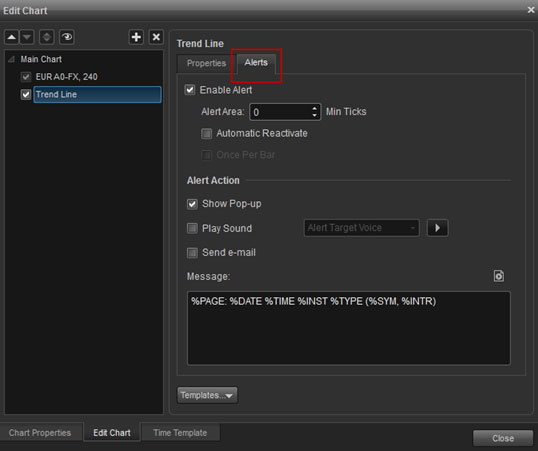538x451 pixels.
Task: Check the Play Sound checkbox
Action: click(192, 228)
